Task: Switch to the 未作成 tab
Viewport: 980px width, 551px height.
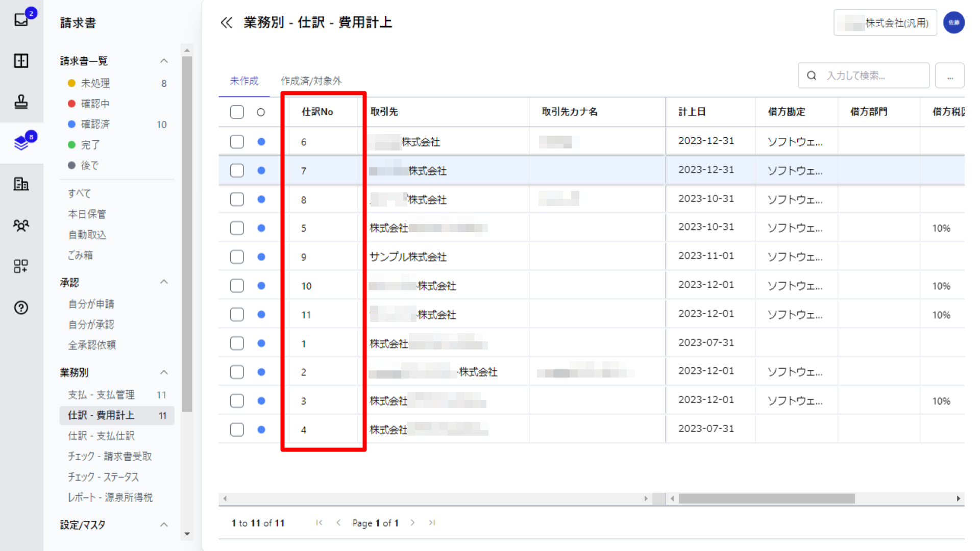Action: point(244,81)
